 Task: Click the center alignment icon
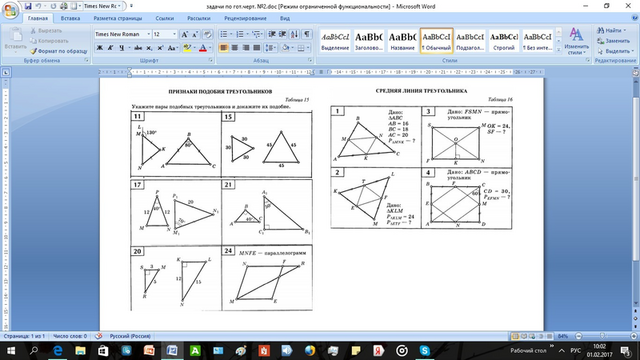point(235,48)
